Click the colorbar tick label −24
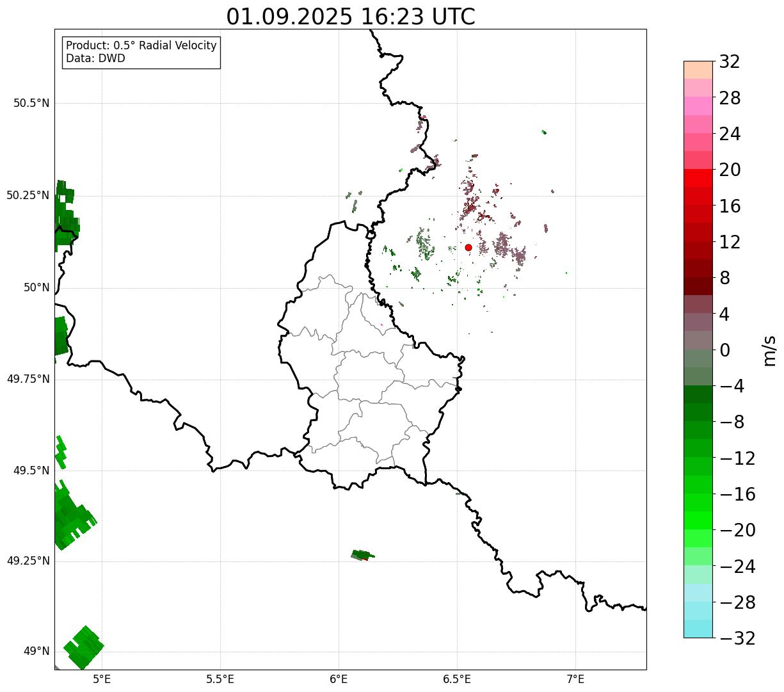The width and height of the screenshot is (784, 692). [x=737, y=567]
